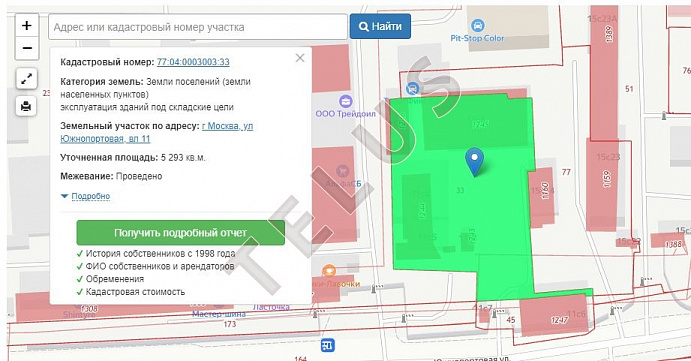Zoom out the map with minus button
This screenshot has height=361, width=691.
click(27, 48)
